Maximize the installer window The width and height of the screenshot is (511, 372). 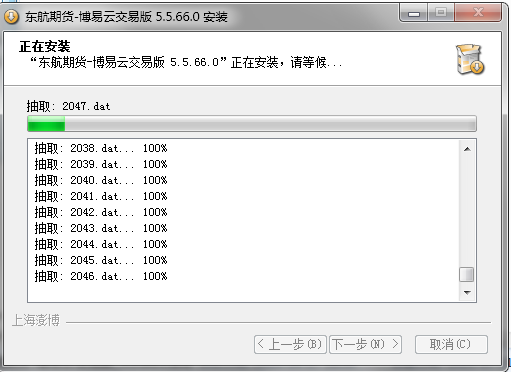pos(441,14)
